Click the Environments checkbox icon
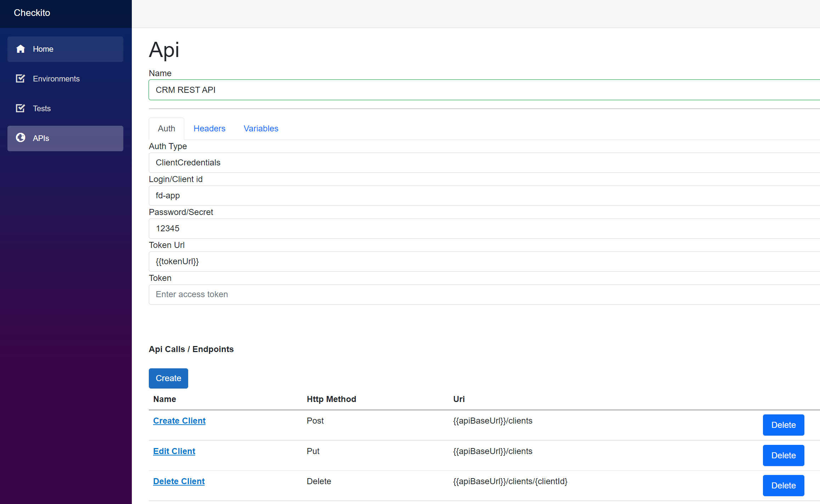Image resolution: width=820 pixels, height=504 pixels. [x=21, y=79]
